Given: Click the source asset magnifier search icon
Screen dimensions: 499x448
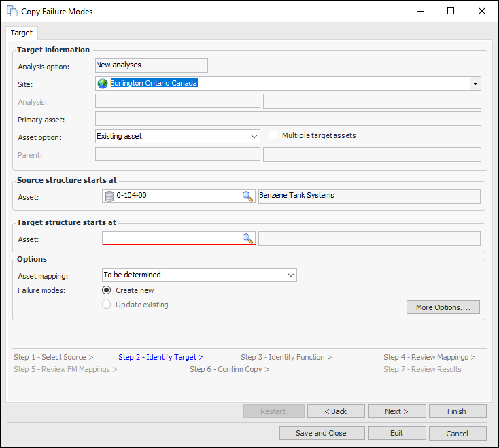Looking at the screenshot, I should pyautogui.click(x=248, y=196).
